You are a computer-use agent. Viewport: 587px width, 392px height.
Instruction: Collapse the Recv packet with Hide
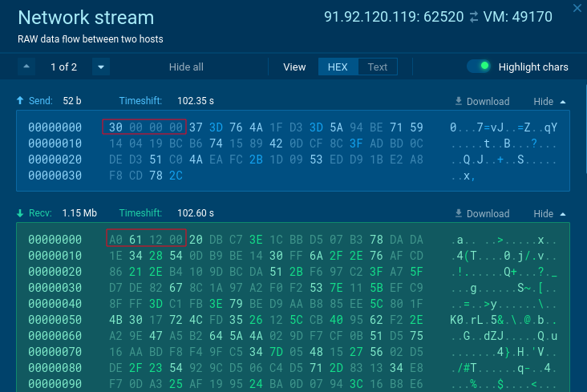coord(544,213)
